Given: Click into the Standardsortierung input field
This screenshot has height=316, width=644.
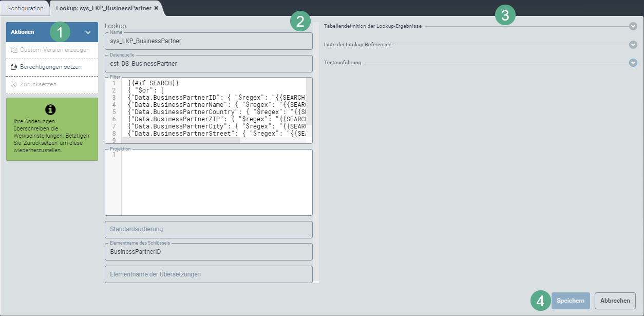Looking at the screenshot, I should point(208,229).
